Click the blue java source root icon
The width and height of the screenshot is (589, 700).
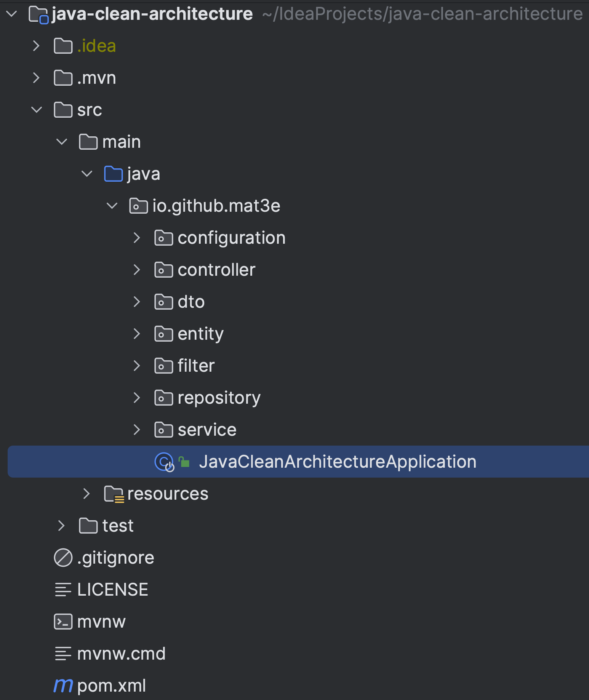(114, 174)
